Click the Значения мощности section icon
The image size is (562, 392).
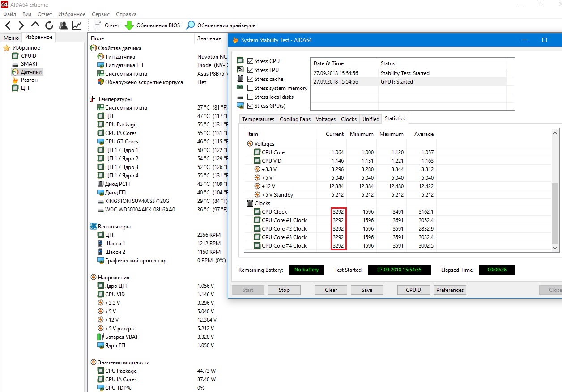click(x=94, y=362)
